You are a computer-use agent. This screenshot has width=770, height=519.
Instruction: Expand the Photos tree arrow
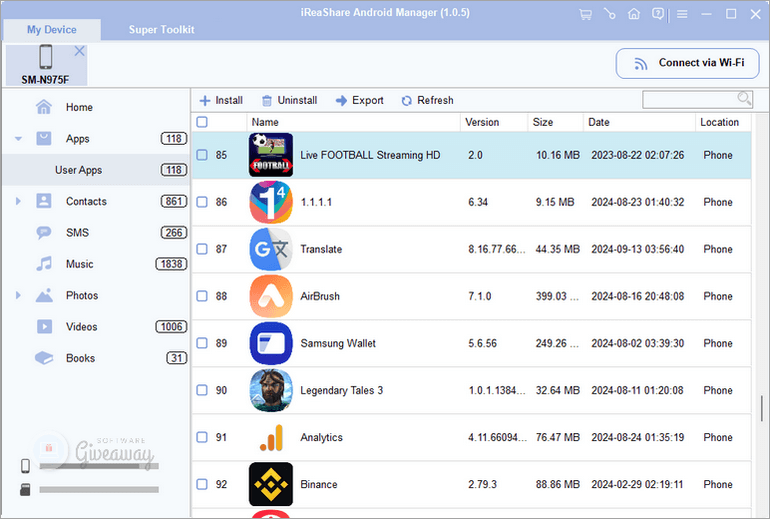click(18, 295)
